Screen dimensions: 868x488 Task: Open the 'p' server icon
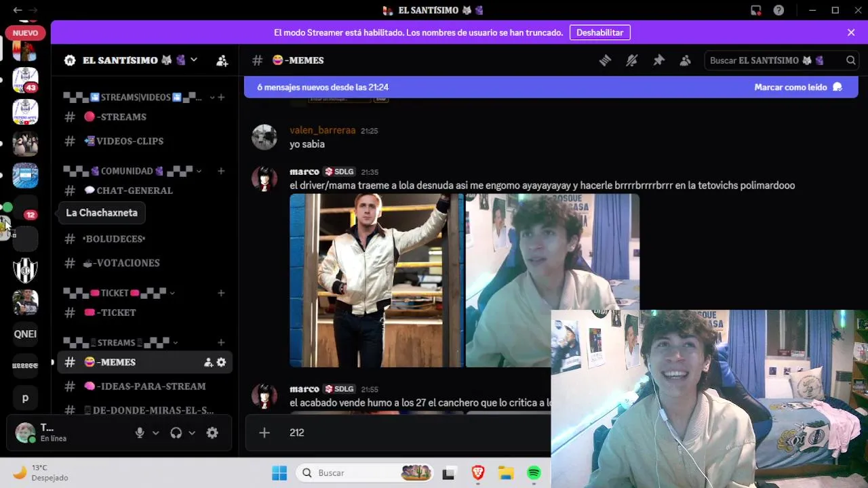[25, 398]
